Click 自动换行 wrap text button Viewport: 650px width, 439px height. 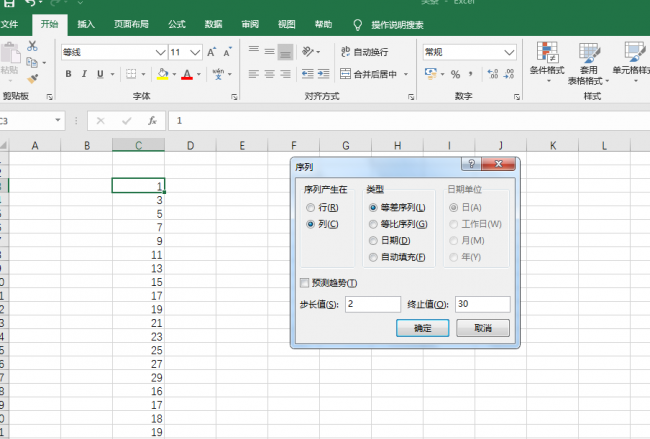364,52
